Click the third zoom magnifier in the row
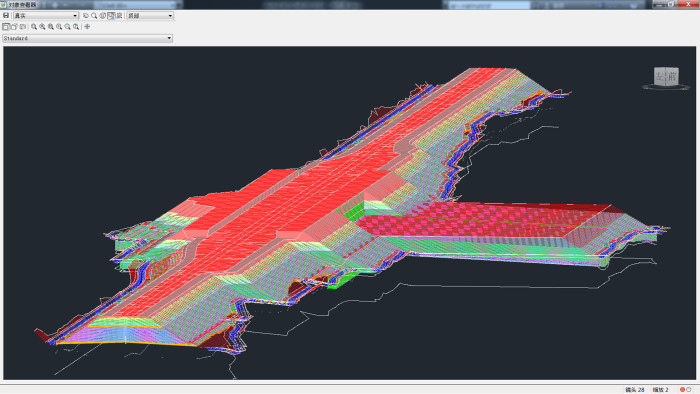This screenshot has height=394, width=700. 51,27
